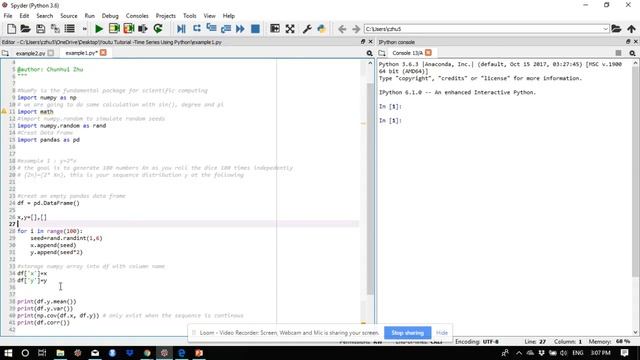Go forward with the right arrow icon
640x360 pixels.
(356, 29)
